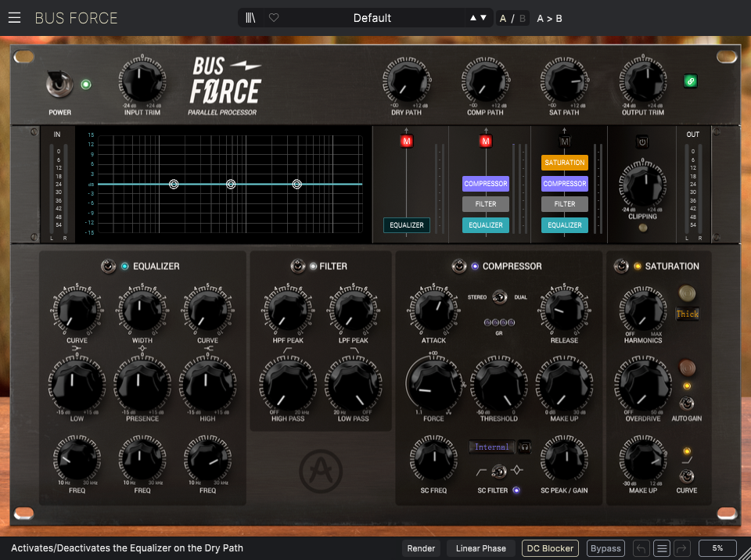Select the Sat Path FILTER block
751x560 pixels.
point(565,204)
